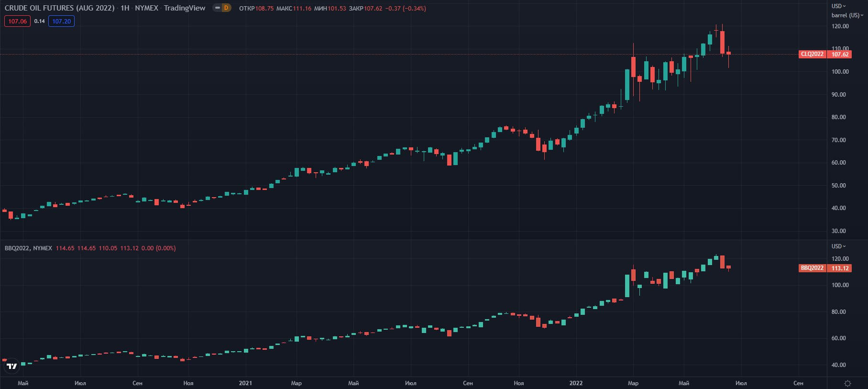Open the barrel (US) unit dropdown
The height and width of the screenshot is (389, 868).
coord(847,15)
